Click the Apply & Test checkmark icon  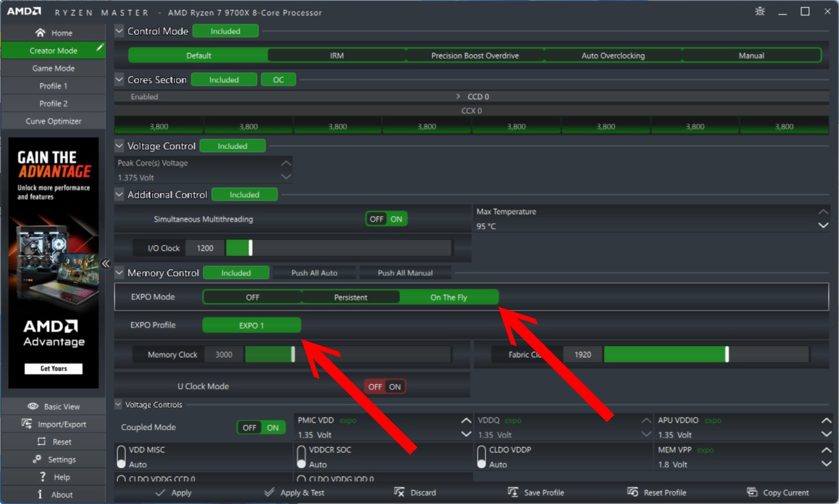coord(269,492)
